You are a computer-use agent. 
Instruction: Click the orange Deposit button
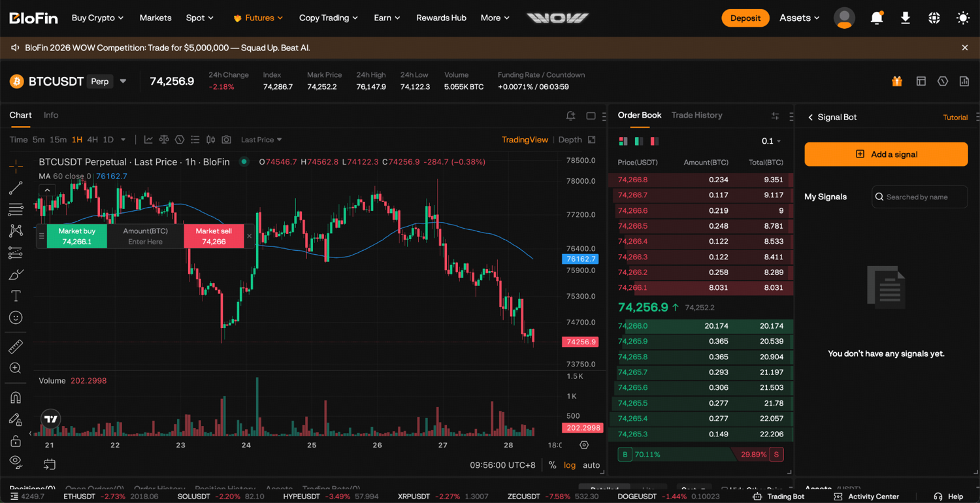pyautogui.click(x=745, y=18)
